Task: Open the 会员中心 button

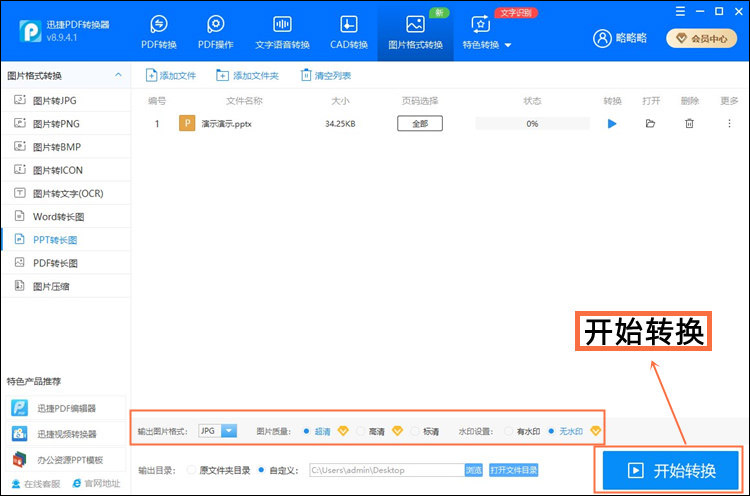Action: (x=702, y=38)
